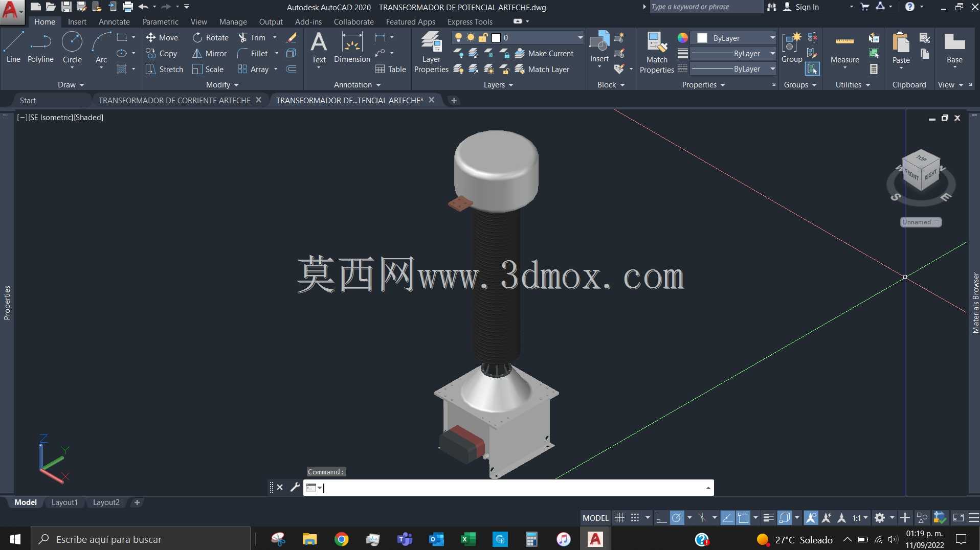Toggle 2D object snap in status bar
This screenshot has width=980, height=550.
point(743,518)
